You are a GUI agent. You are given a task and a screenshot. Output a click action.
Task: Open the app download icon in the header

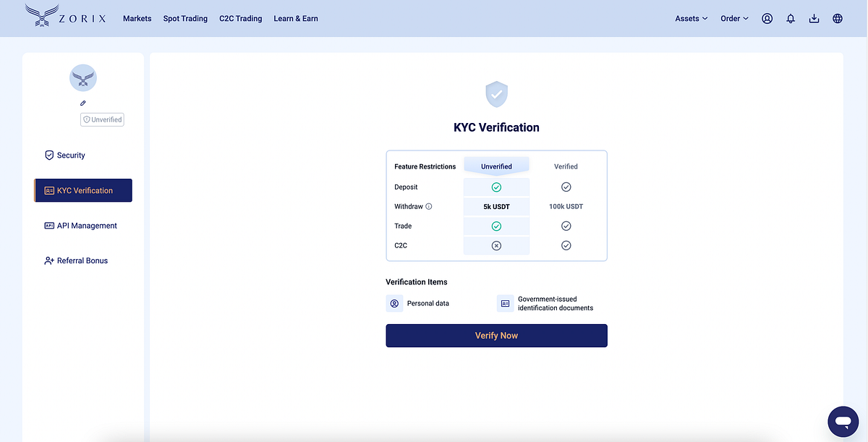click(814, 18)
